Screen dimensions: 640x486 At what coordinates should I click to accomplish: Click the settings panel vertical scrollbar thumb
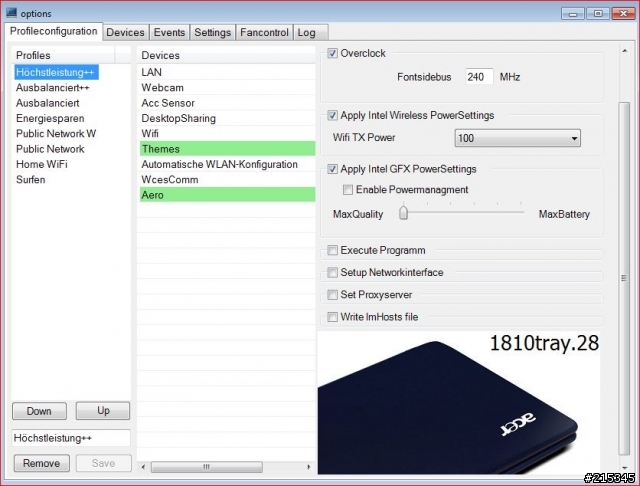pos(624,277)
